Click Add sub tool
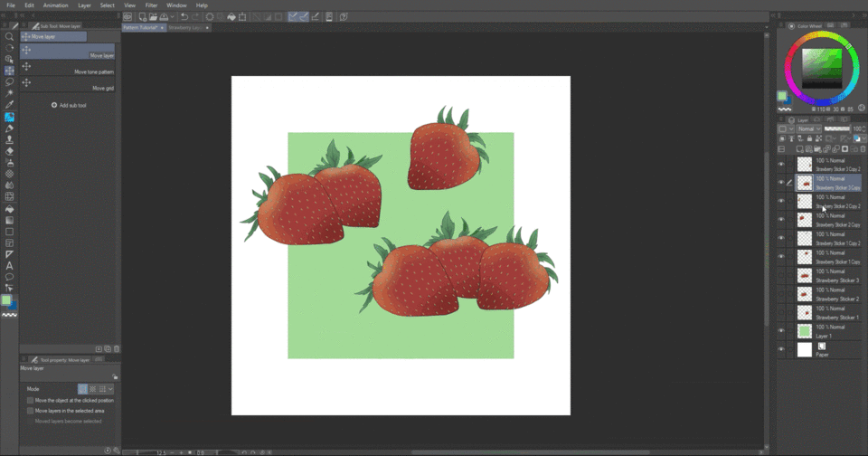 click(70, 105)
